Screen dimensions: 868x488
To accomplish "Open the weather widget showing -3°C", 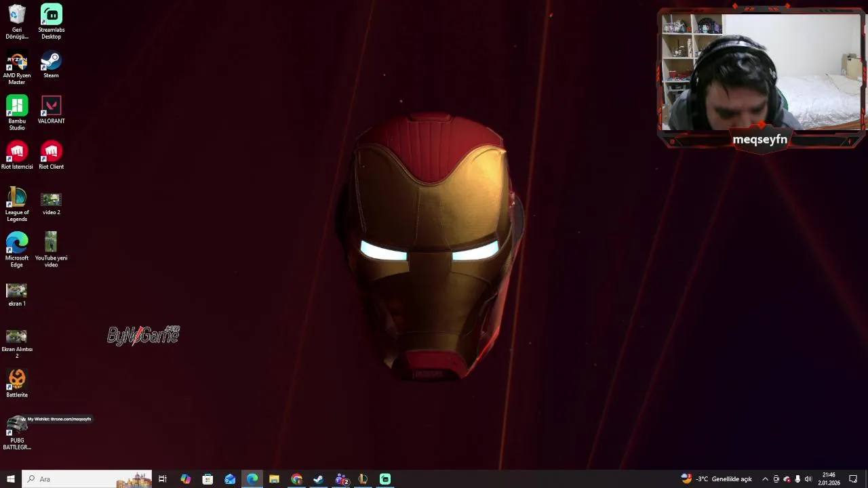I will [717, 479].
